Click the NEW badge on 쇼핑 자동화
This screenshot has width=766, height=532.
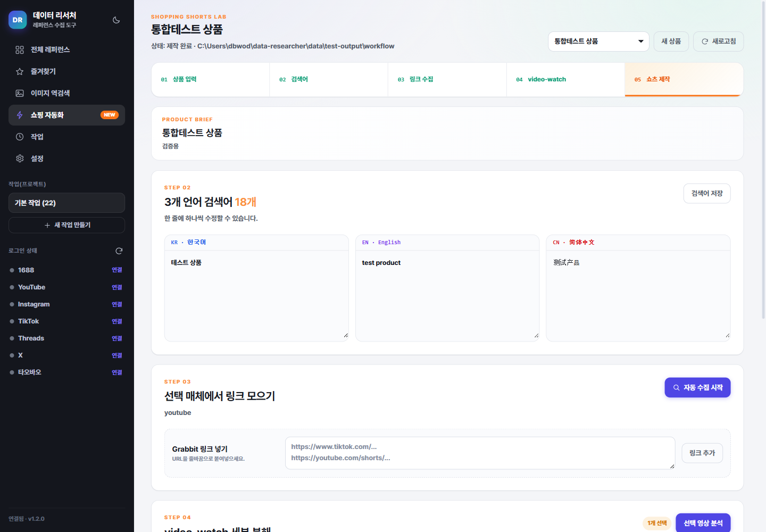[110, 115]
